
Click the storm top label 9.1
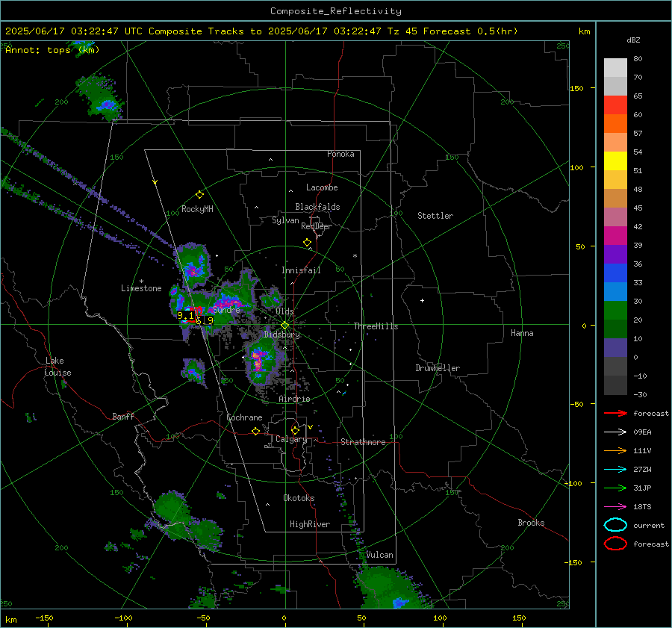tap(186, 316)
